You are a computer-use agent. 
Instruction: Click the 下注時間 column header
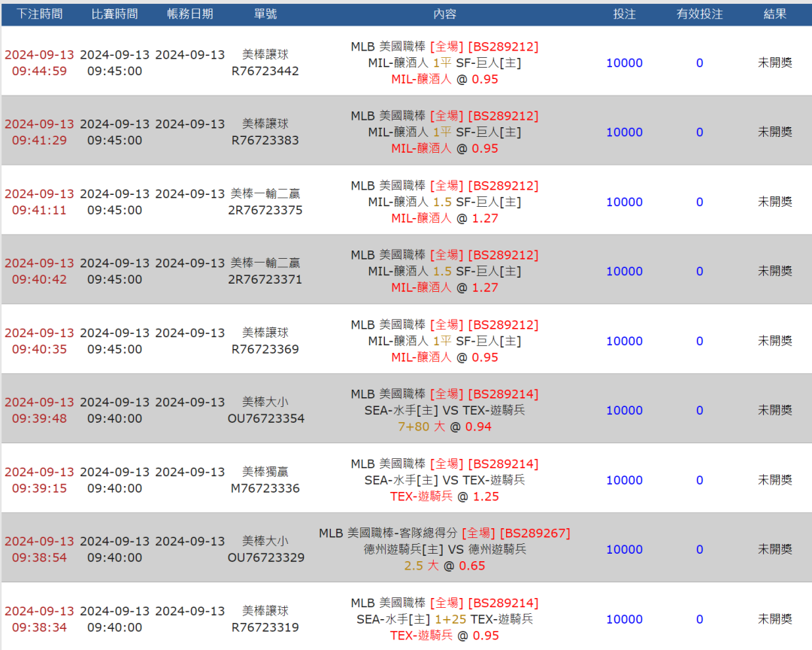coord(39,14)
